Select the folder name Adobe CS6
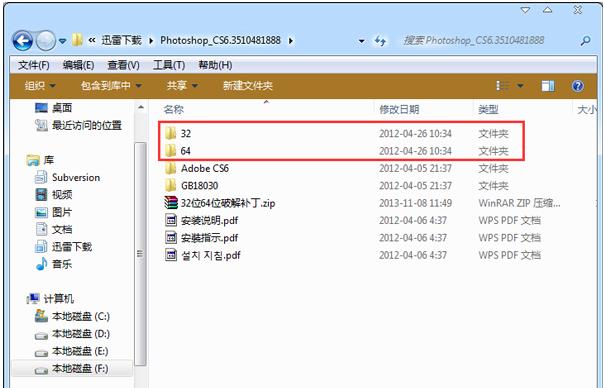This screenshot has height=388, width=604. tap(205, 168)
